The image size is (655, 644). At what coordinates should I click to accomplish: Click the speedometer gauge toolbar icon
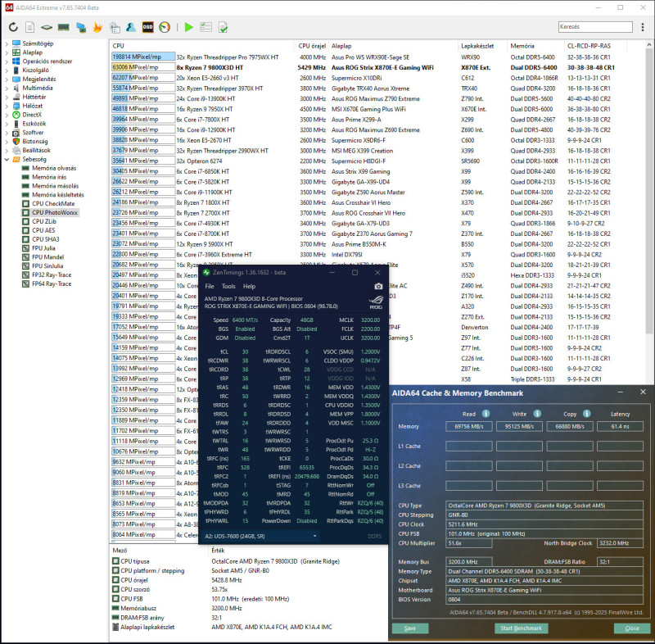pos(165,27)
